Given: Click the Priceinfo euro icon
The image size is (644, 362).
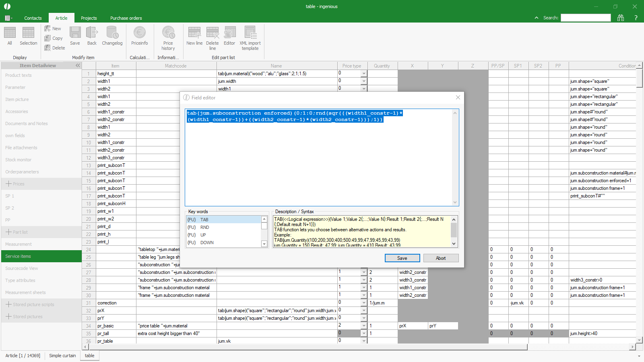Looking at the screenshot, I should 139,33.
